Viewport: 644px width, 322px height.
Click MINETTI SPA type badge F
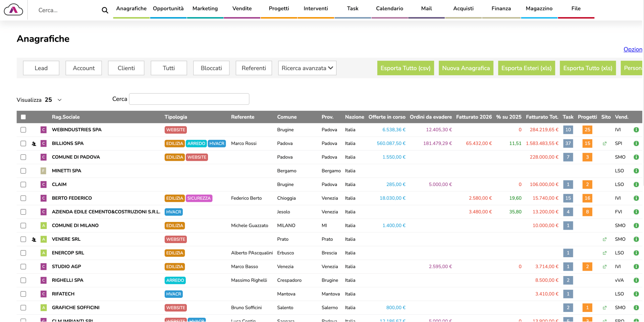[x=43, y=171]
